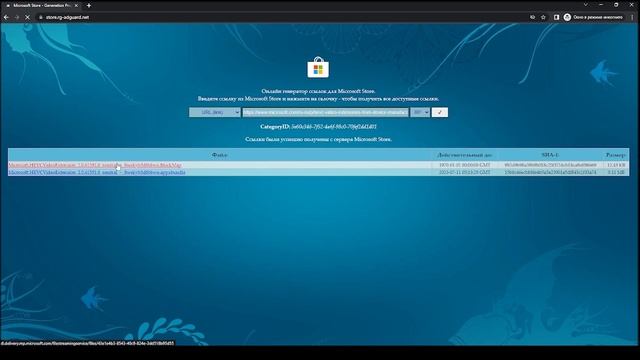640x360 pixels.
Task: Click the checkmark button to generate links
Action: (440, 112)
